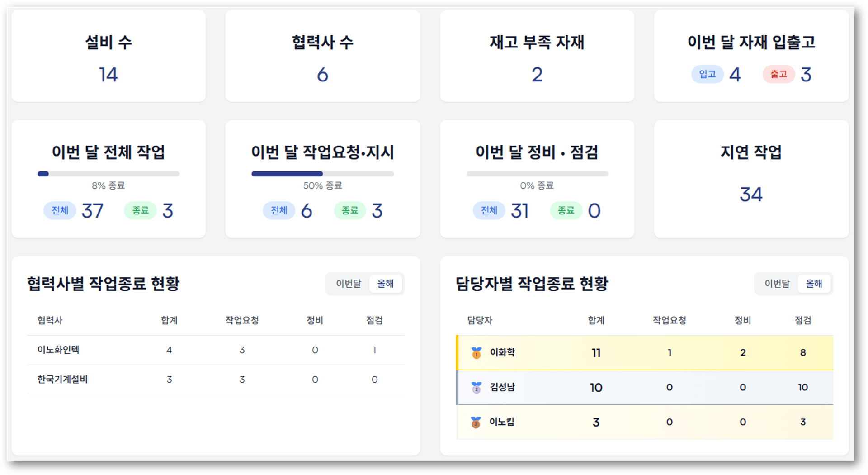The image size is (868, 475).
Task: Select 올해 in 담당자별 작업종료 현황
Action: tap(814, 284)
